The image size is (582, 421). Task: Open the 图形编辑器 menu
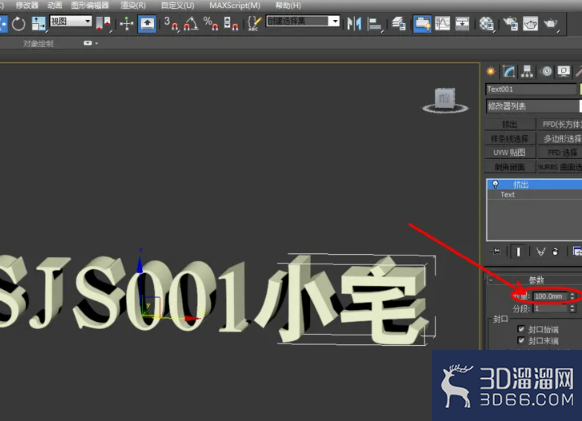(90, 5)
